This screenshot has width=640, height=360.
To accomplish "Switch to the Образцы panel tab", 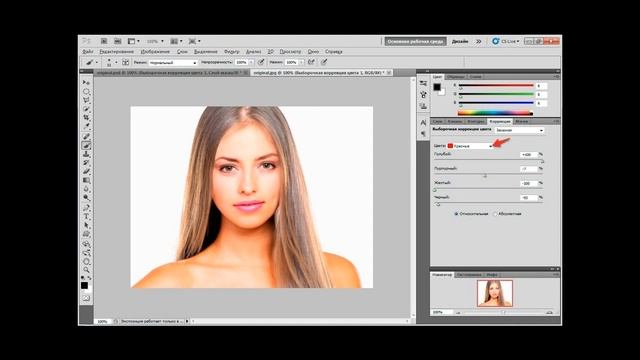I will (455, 77).
